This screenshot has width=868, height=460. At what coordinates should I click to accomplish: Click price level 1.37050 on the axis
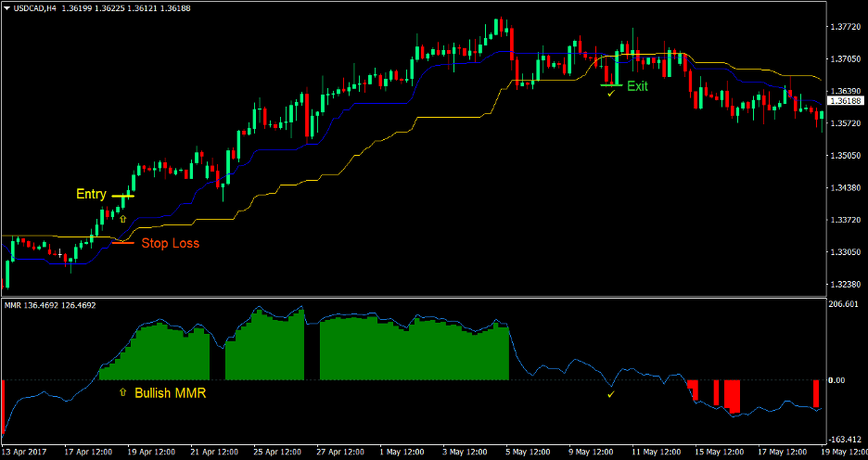846,58
